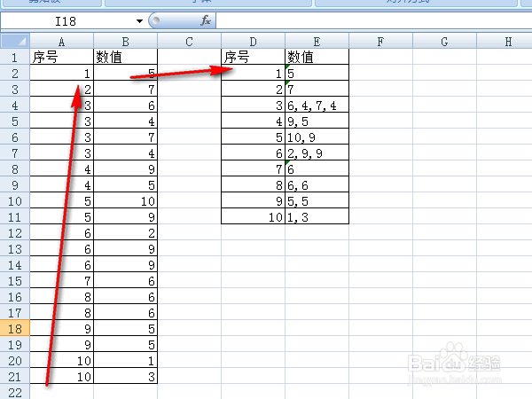Click cell A12 containing 6

pos(61,232)
